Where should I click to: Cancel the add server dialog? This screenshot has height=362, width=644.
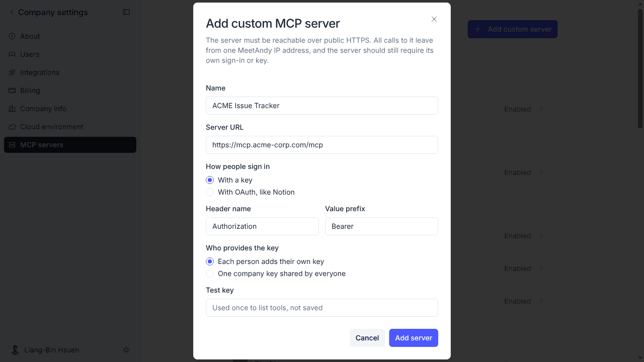pyautogui.click(x=367, y=338)
